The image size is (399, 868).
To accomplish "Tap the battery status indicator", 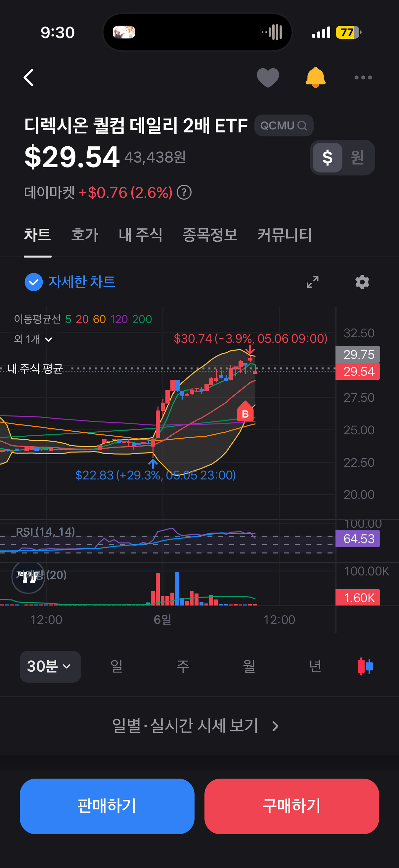I will pos(348,32).
